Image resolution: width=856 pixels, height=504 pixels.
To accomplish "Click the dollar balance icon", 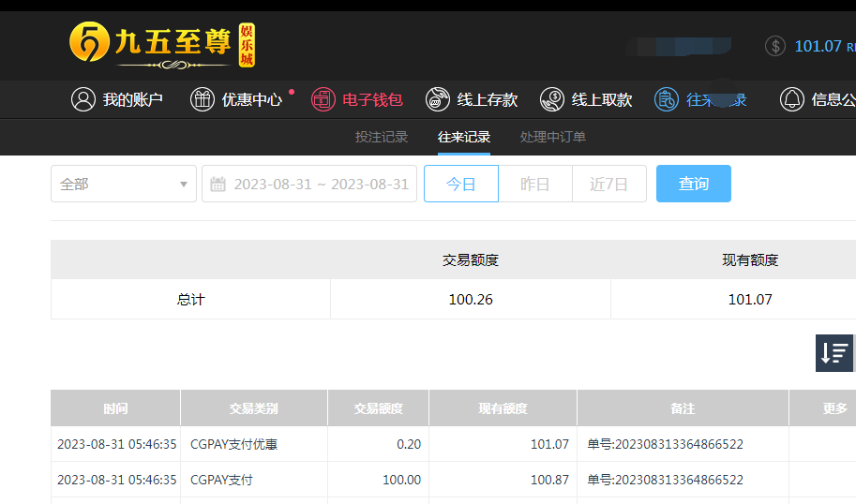I will [x=775, y=46].
